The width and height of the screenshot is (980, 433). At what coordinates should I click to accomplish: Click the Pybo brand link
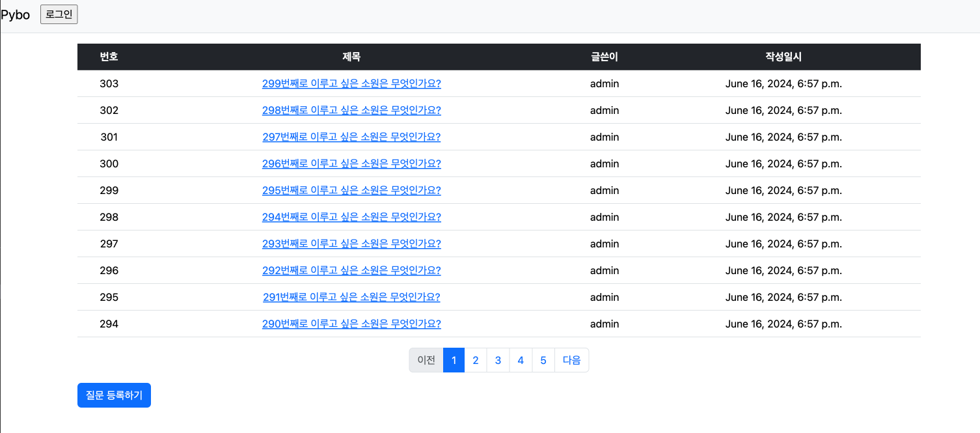tap(16, 14)
